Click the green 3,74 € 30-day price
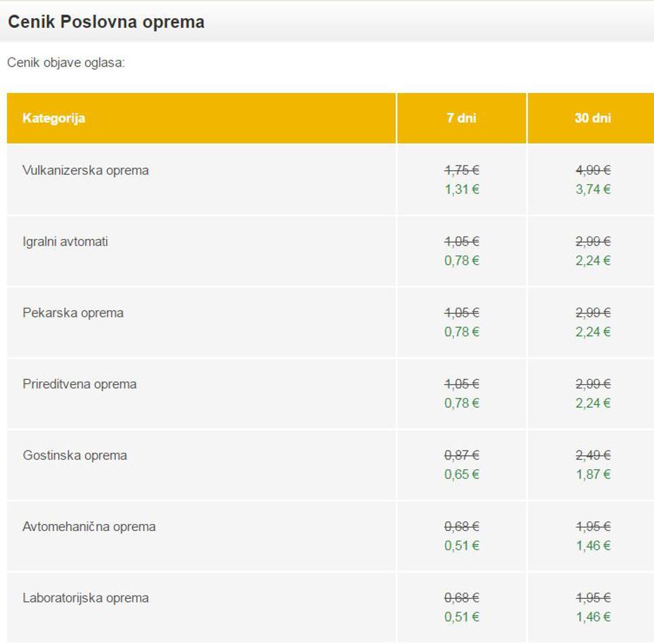This screenshot has height=644, width=654. pos(592,189)
